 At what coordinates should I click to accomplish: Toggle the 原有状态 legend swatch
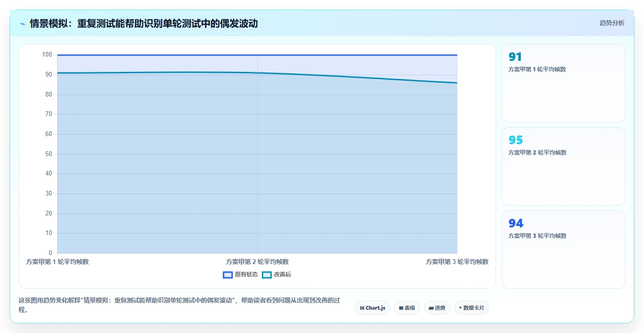[228, 274]
